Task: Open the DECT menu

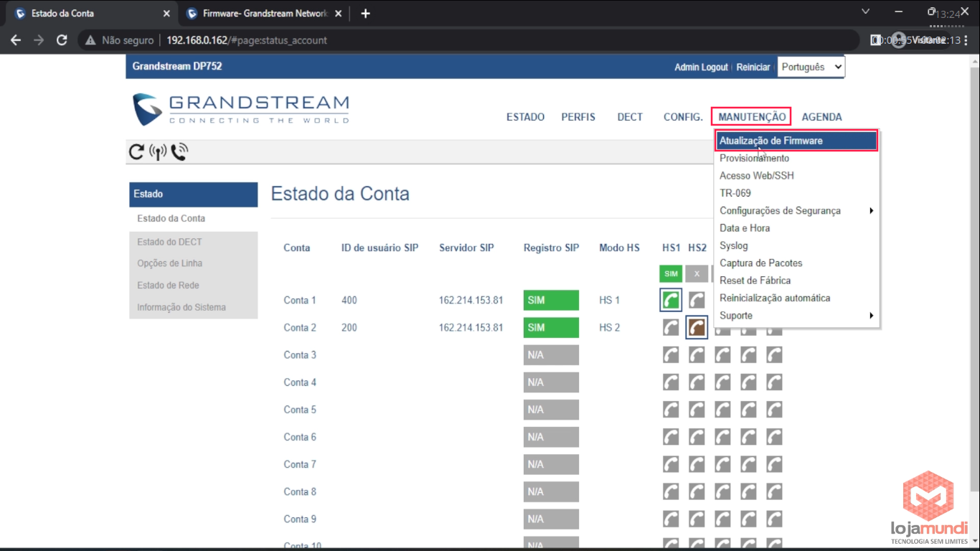Action: coord(630,117)
